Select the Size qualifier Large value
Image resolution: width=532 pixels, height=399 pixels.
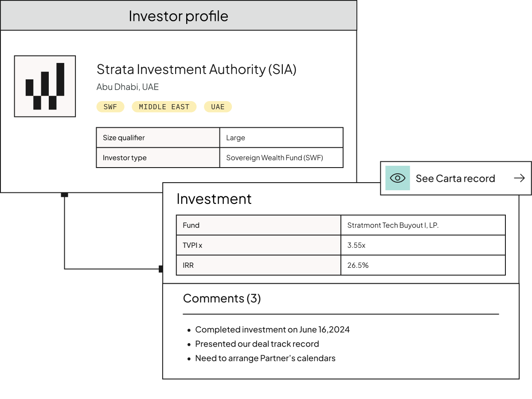click(282, 137)
